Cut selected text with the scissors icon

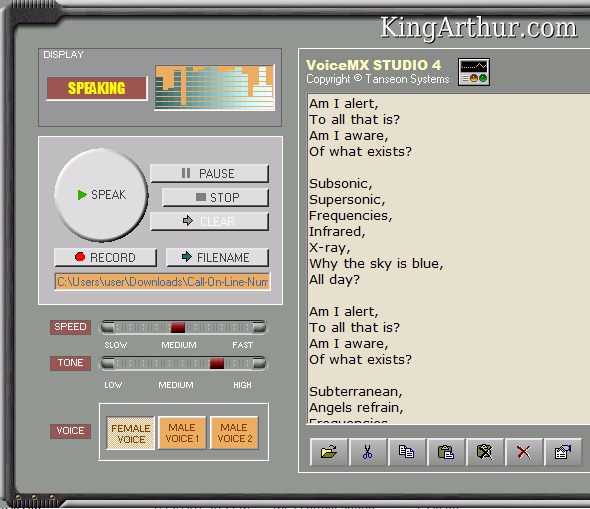tap(368, 452)
